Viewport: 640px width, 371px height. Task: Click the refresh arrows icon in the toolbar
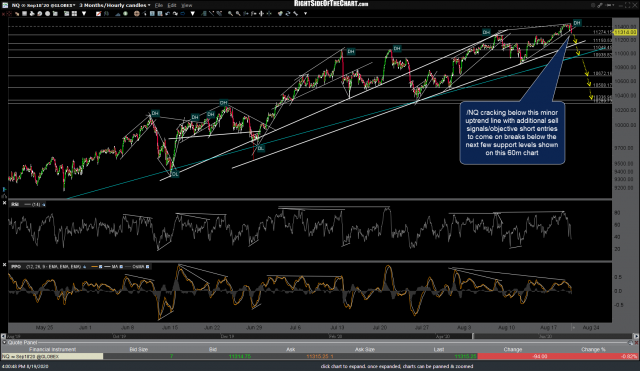(x=288, y=14)
